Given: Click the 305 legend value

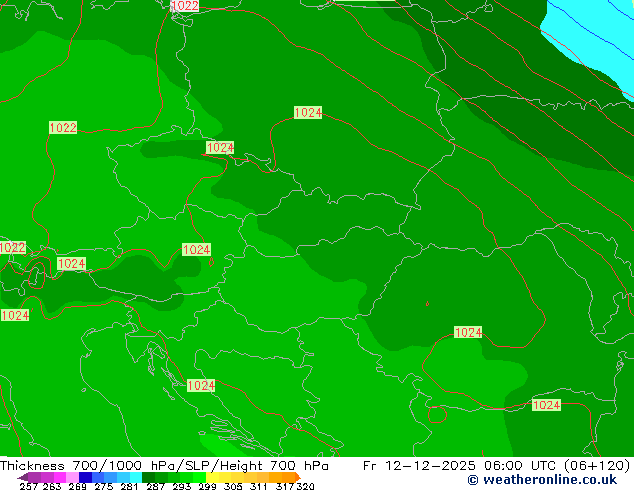Looking at the screenshot, I should point(233,486).
